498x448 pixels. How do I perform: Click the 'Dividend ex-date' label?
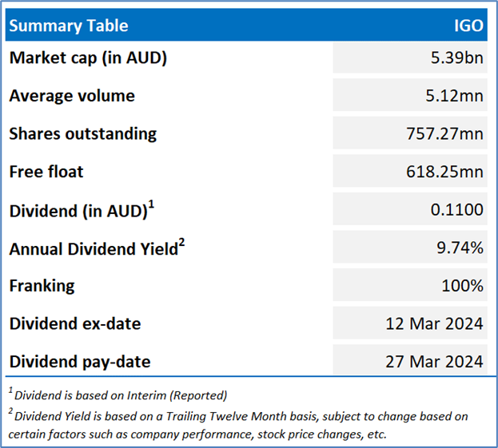tap(75, 323)
